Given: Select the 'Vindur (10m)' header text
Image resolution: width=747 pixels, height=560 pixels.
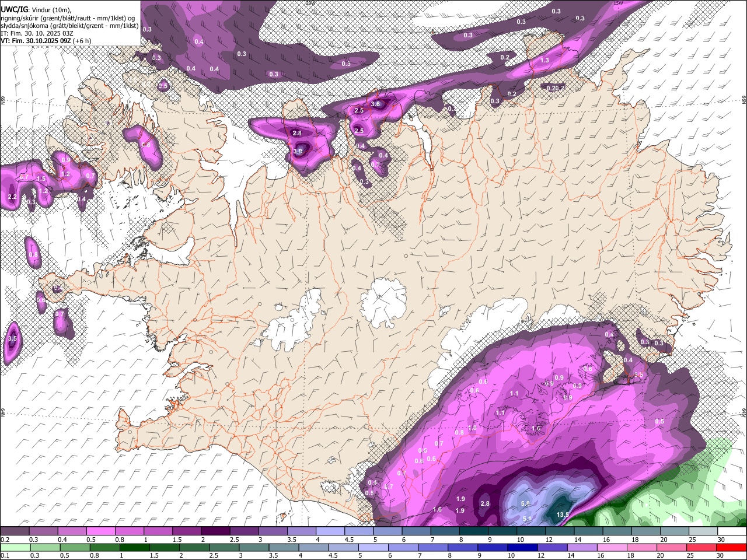Looking at the screenshot, I should point(51,10).
